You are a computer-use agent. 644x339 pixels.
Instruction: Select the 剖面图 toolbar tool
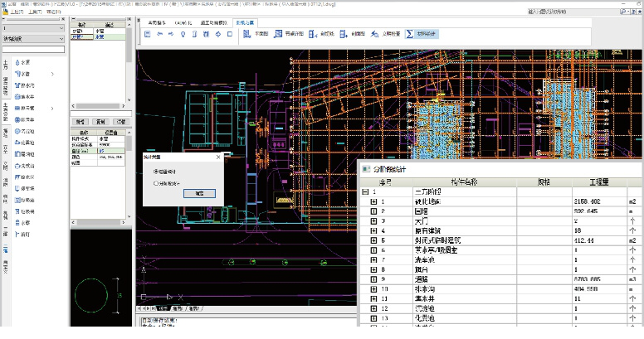click(353, 34)
